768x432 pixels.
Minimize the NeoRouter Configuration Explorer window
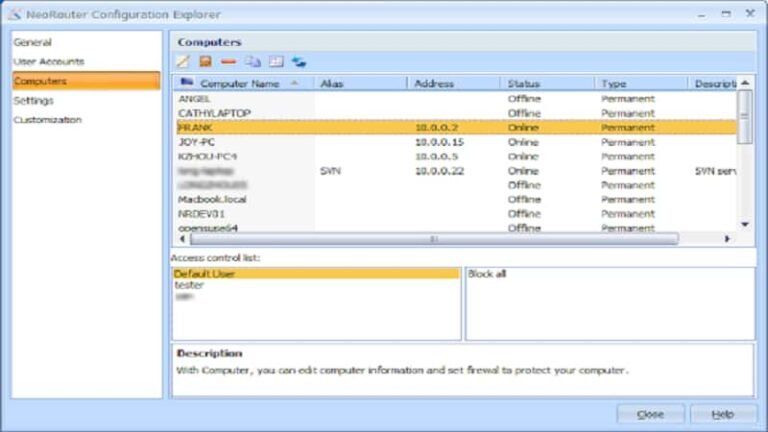(701, 14)
